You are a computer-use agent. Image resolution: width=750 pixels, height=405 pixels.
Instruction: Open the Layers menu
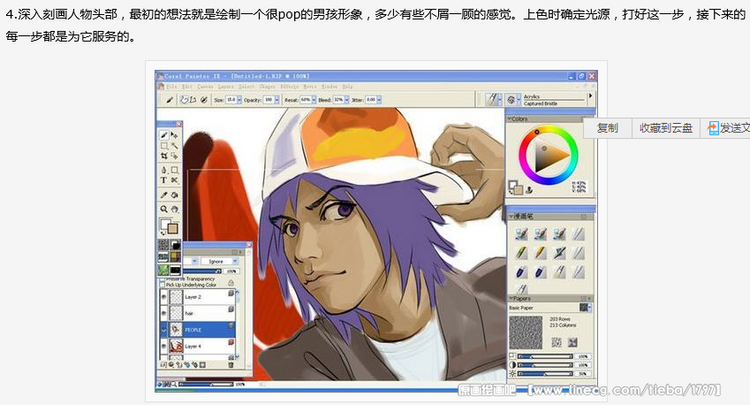click(226, 87)
